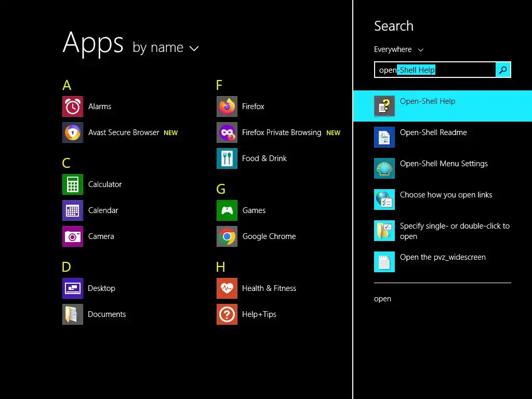Open Health & Fitness icon
This screenshot has width=532, height=399.
pos(227,288)
